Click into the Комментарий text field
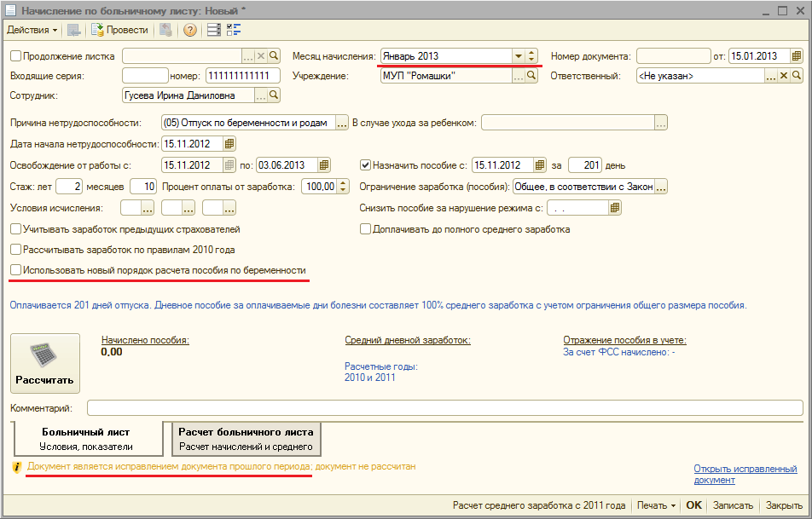Image resolution: width=812 pixels, height=519 pixels. point(444,409)
